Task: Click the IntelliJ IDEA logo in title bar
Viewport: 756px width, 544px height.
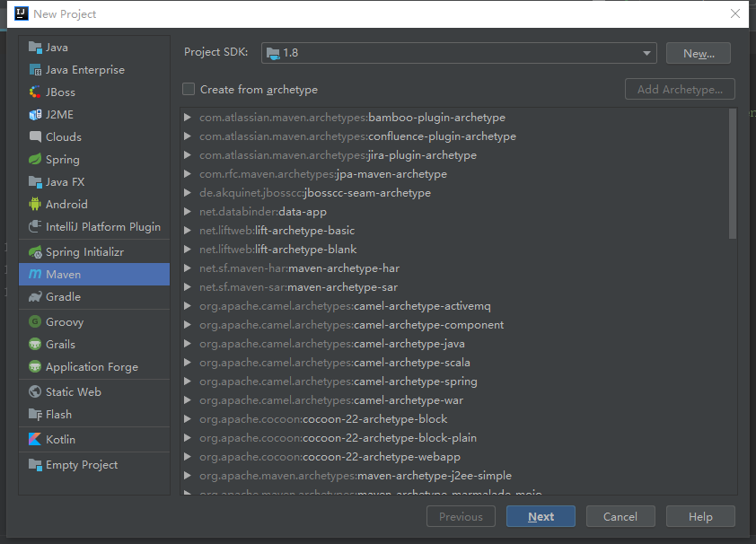Action: tap(22, 13)
